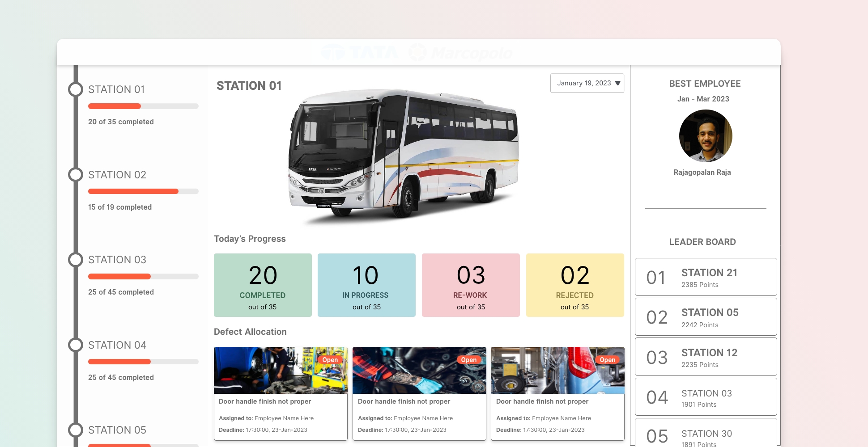Select the Station 03 timeline marker
This screenshot has height=447, width=868.
click(76, 260)
